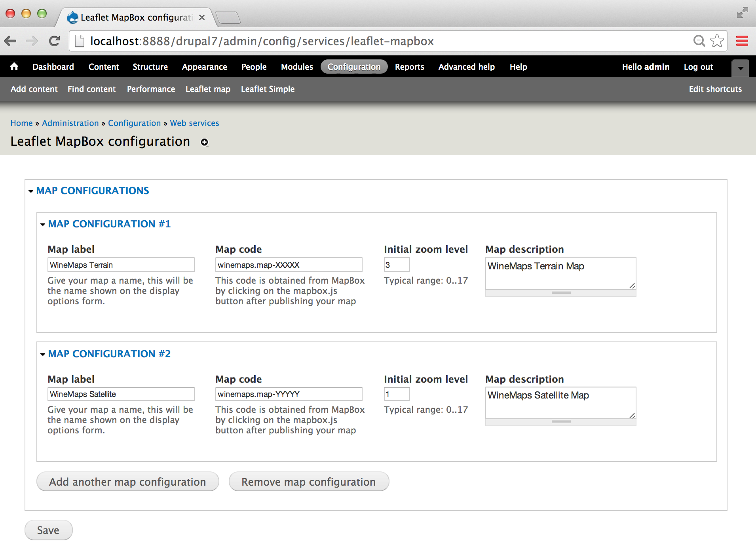The height and width of the screenshot is (553, 756).
Task: Open the Chrome hamburger menu
Action: (x=742, y=41)
